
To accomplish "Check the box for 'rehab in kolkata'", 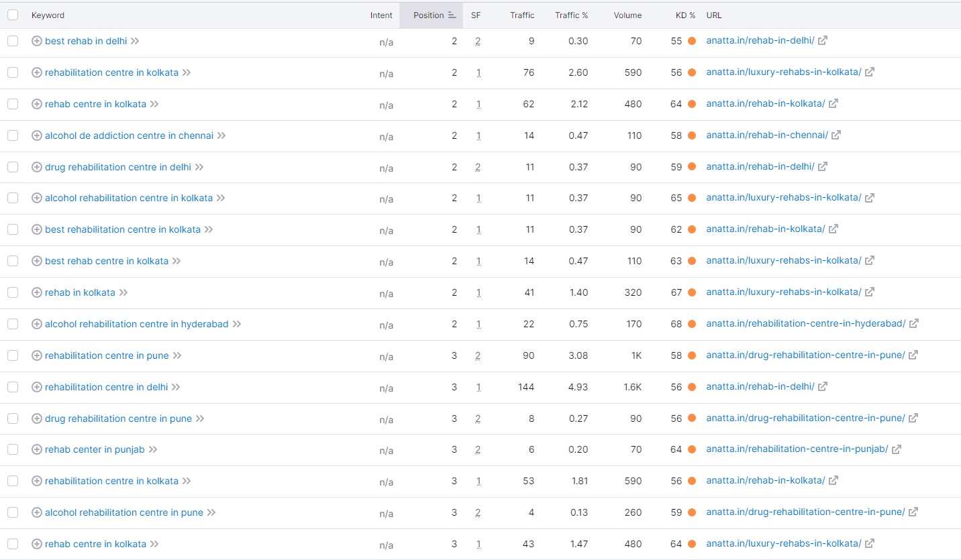I will click(x=13, y=292).
